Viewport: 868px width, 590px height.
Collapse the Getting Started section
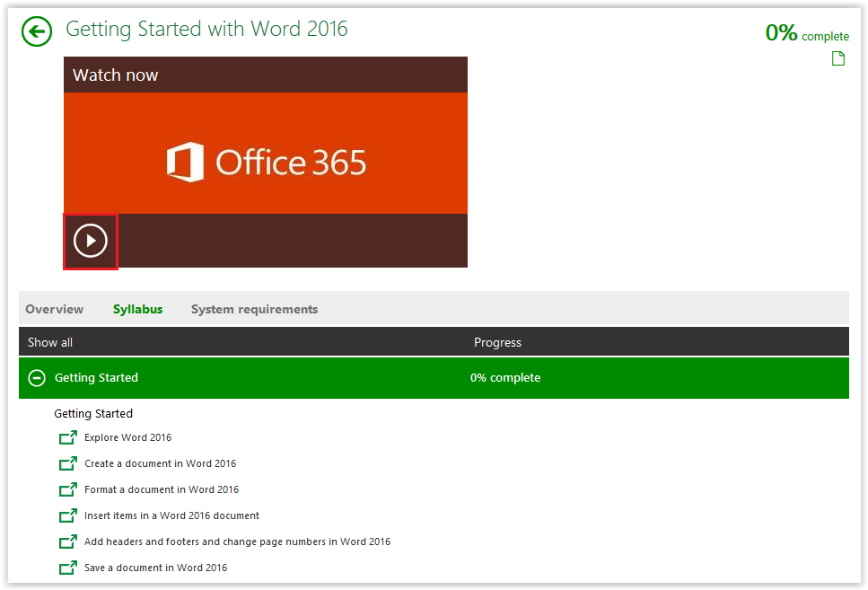coord(37,378)
